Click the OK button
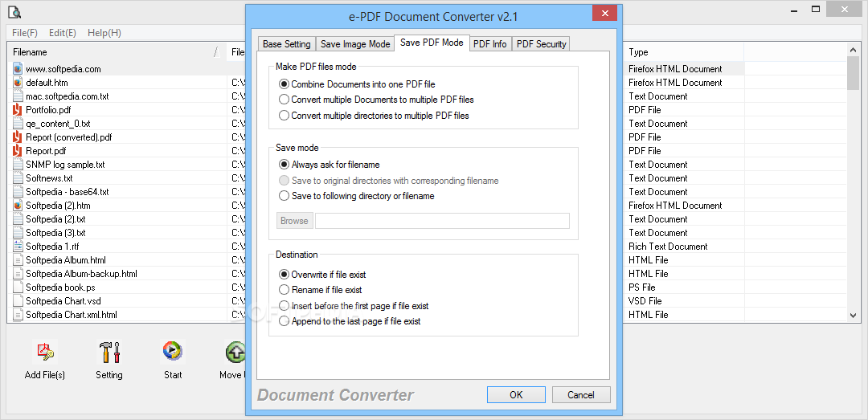868x420 pixels. point(516,395)
